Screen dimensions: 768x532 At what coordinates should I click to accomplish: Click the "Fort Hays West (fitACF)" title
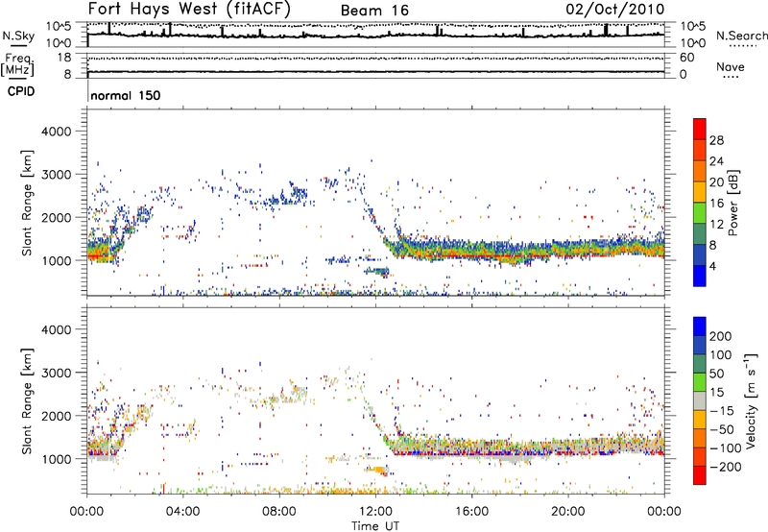click(189, 9)
